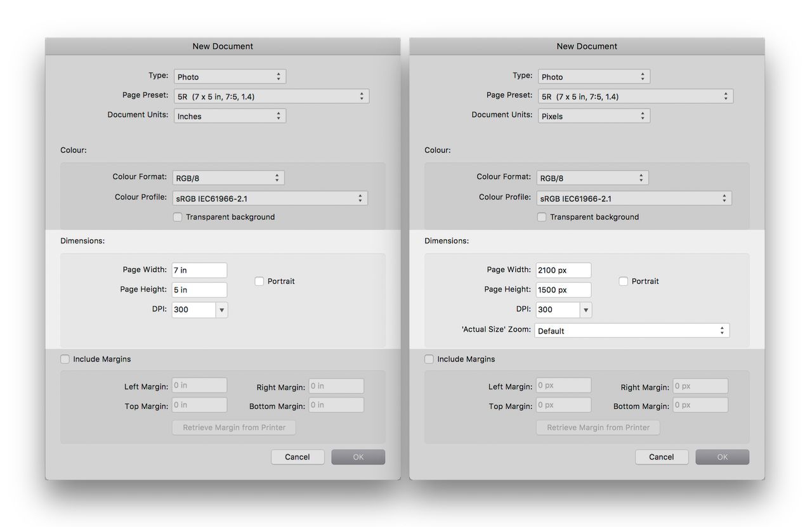Open Type dropdown in right dialog
The width and height of the screenshot is (812, 527).
pos(594,77)
